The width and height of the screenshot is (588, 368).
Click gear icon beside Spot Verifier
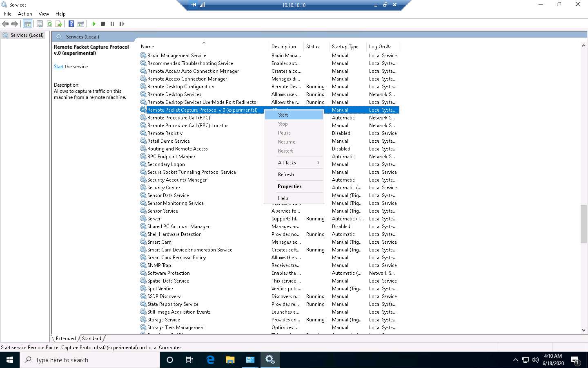143,288
